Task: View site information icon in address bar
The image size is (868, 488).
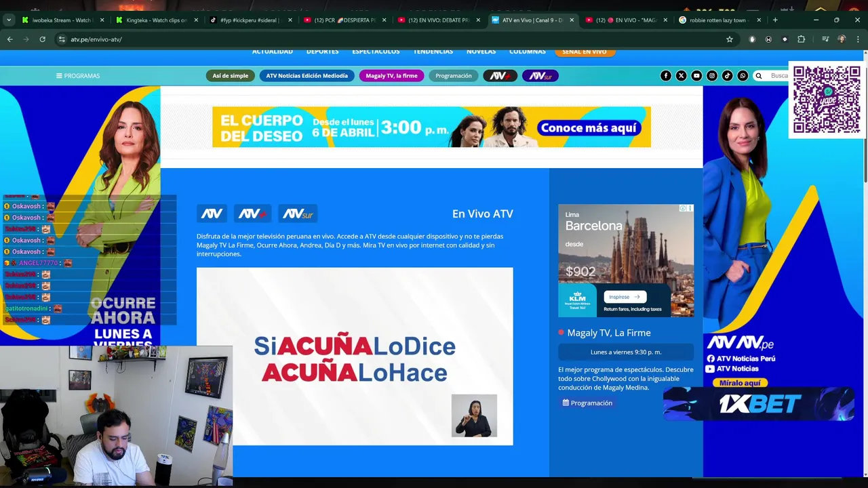Action: click(62, 39)
